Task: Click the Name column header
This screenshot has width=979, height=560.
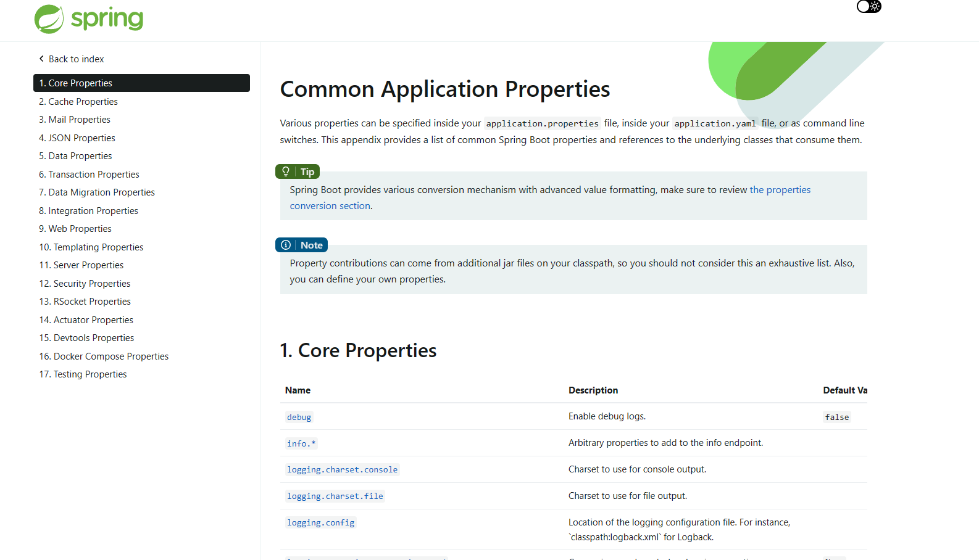Action: coord(298,390)
